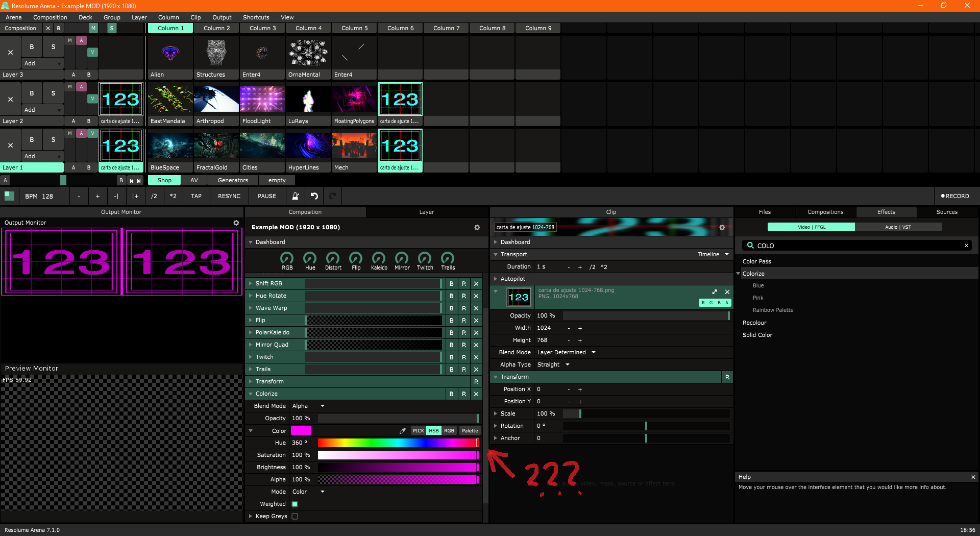The width and height of the screenshot is (980, 536).
Task: Clear the COLO effects search
Action: pyautogui.click(x=966, y=246)
